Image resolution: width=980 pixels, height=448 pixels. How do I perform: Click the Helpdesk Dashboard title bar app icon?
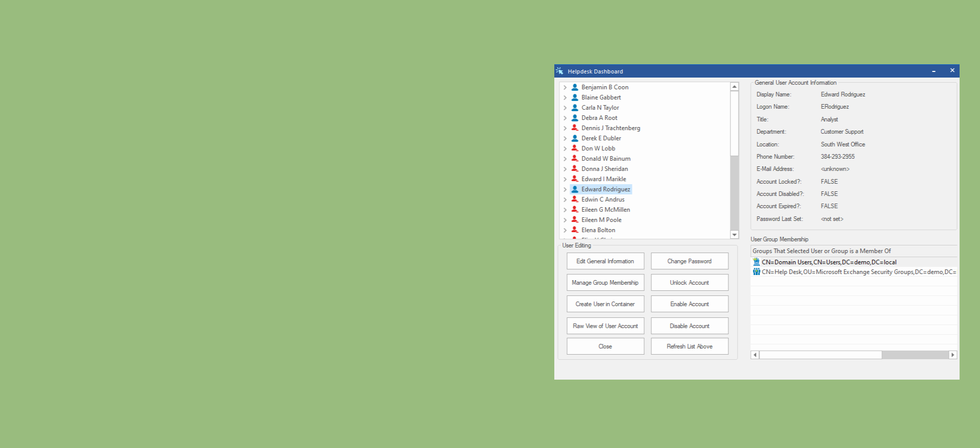tap(560, 71)
